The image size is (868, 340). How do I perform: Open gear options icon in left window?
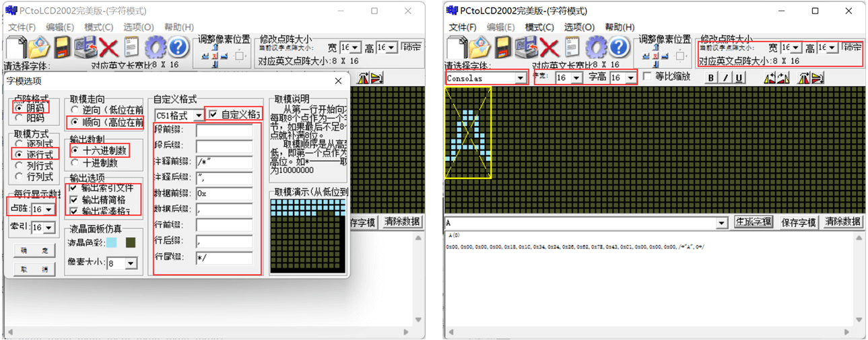coord(156,48)
